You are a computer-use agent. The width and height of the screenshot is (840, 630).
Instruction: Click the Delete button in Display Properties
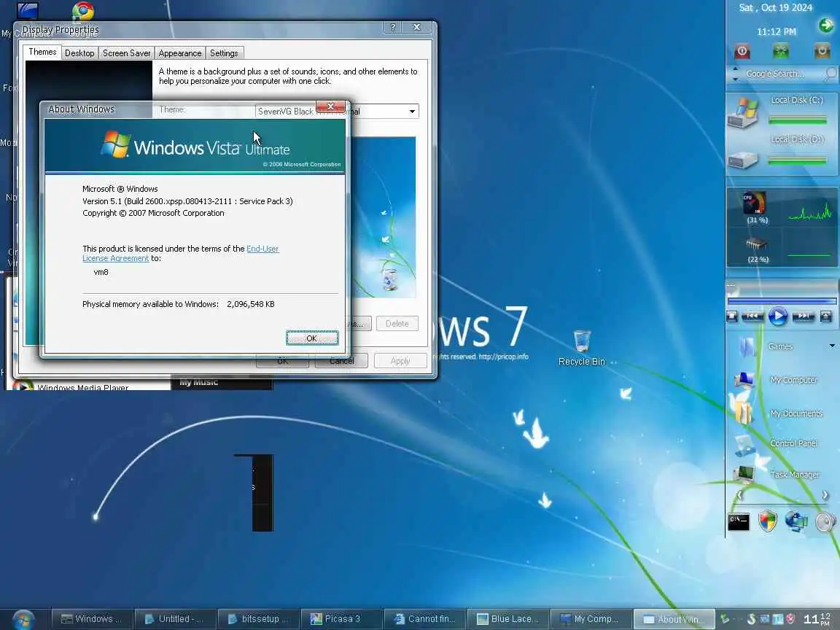pyautogui.click(x=397, y=324)
